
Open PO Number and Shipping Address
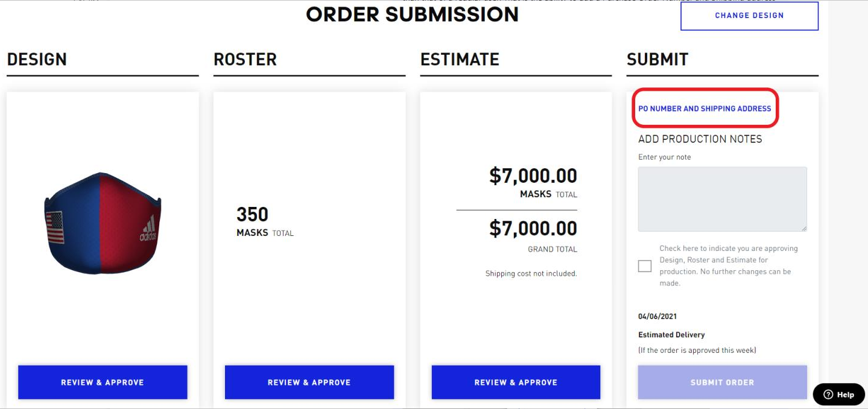(705, 109)
